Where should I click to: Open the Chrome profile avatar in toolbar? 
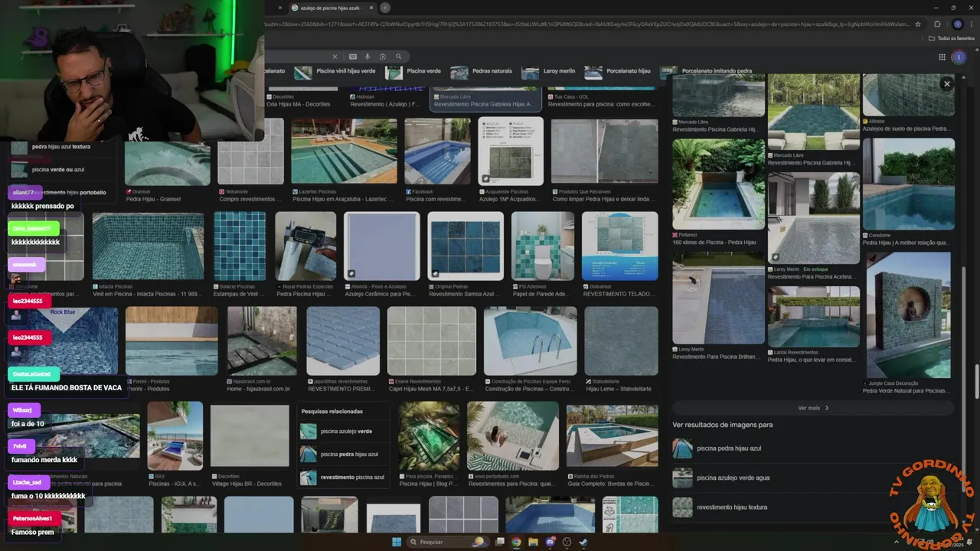click(957, 24)
